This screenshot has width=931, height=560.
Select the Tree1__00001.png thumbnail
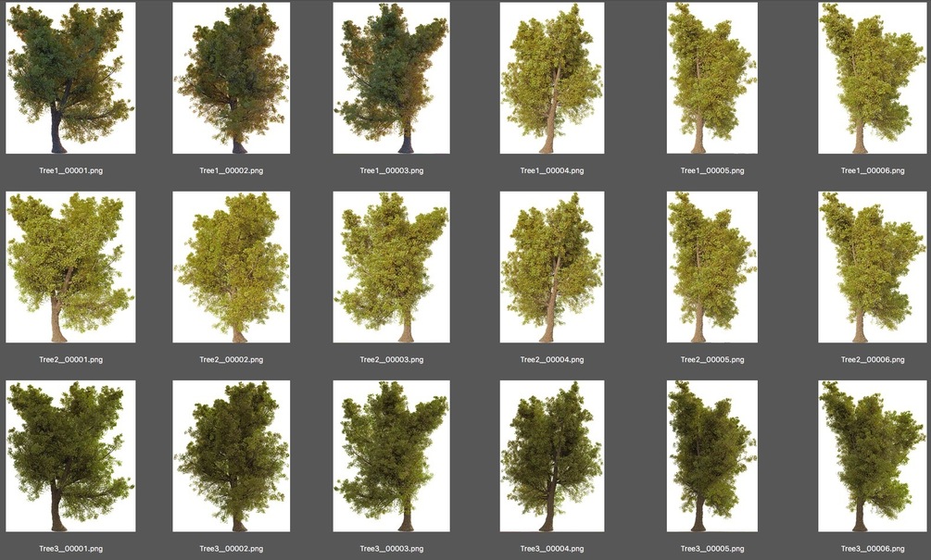69,79
